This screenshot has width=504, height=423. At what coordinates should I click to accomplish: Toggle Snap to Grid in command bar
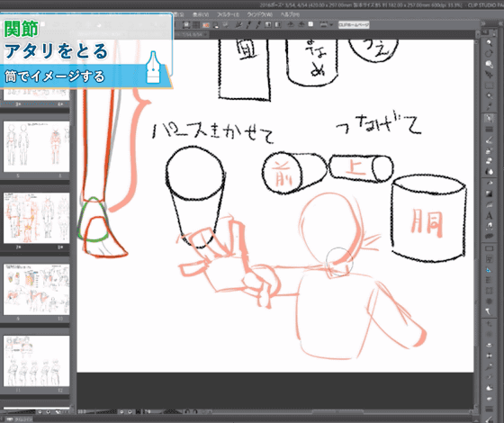(x=257, y=25)
